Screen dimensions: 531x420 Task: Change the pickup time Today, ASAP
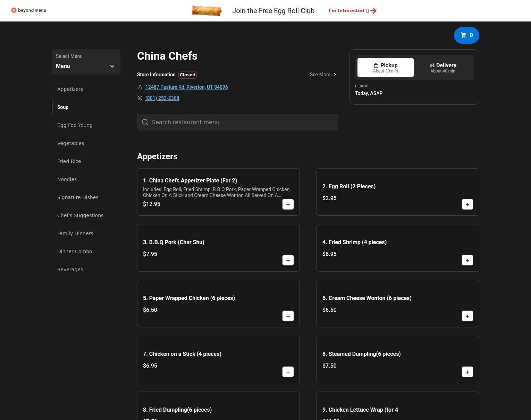[369, 93]
